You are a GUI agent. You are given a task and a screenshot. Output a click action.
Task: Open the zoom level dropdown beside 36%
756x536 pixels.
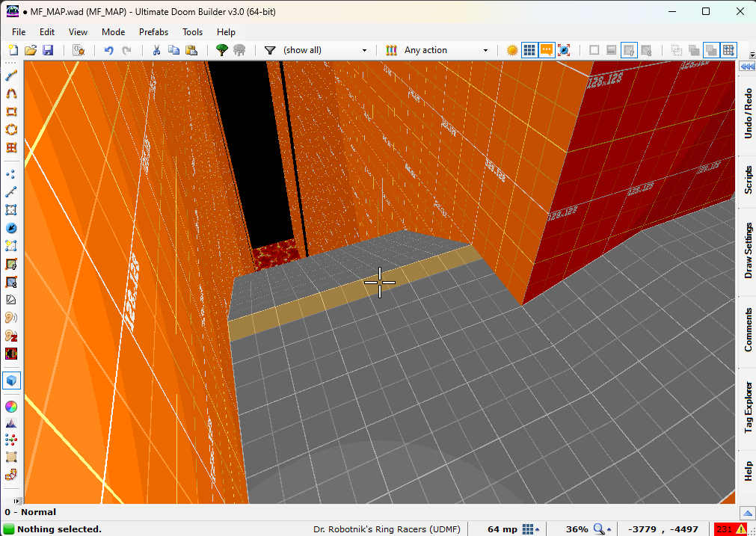pos(602,529)
